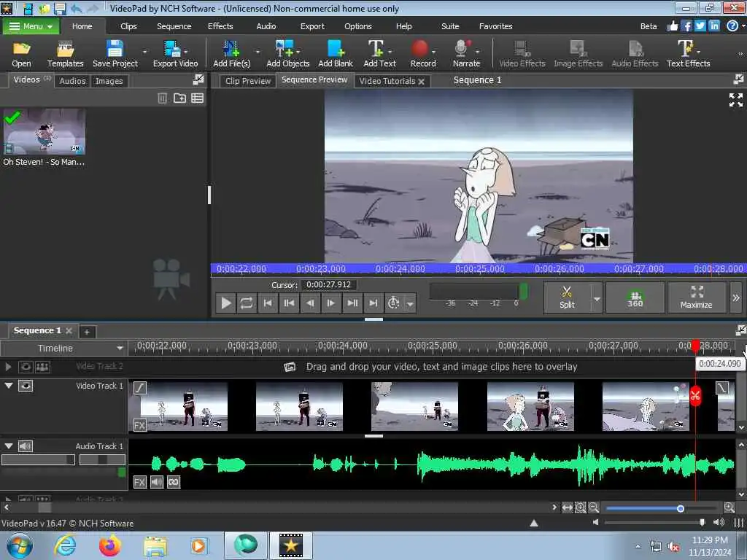This screenshot has width=747, height=560.
Task: Step forward one frame
Action: [x=330, y=303]
